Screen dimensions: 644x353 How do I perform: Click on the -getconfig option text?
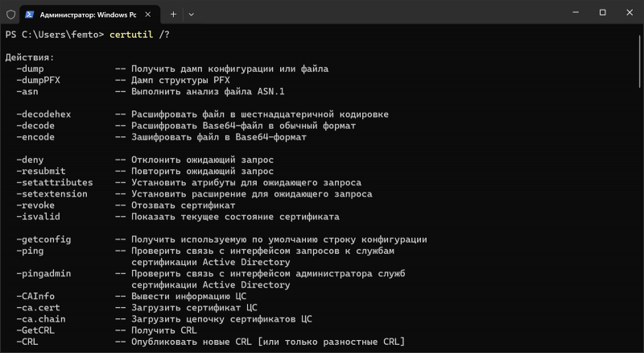point(43,239)
